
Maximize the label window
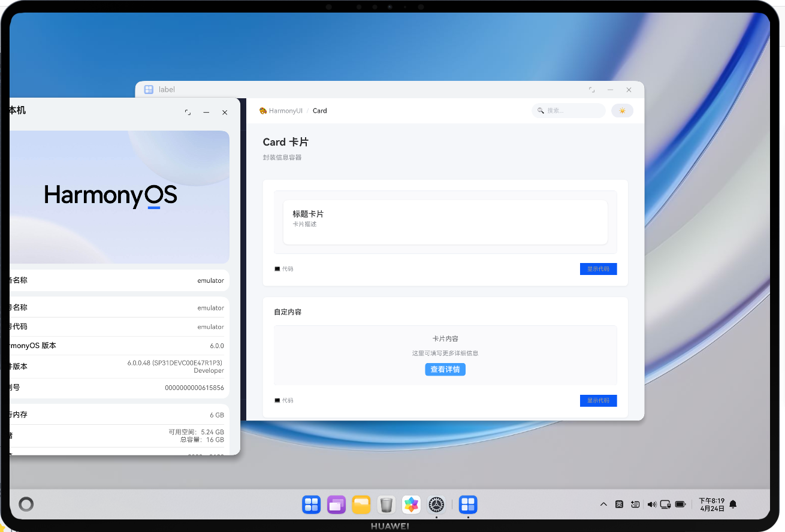coord(591,90)
